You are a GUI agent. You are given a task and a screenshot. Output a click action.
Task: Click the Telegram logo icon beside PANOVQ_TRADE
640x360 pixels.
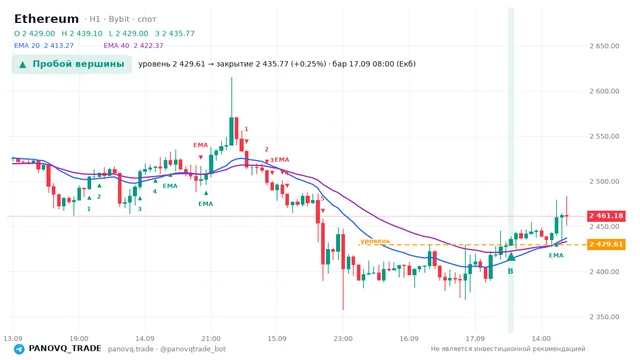19,349
